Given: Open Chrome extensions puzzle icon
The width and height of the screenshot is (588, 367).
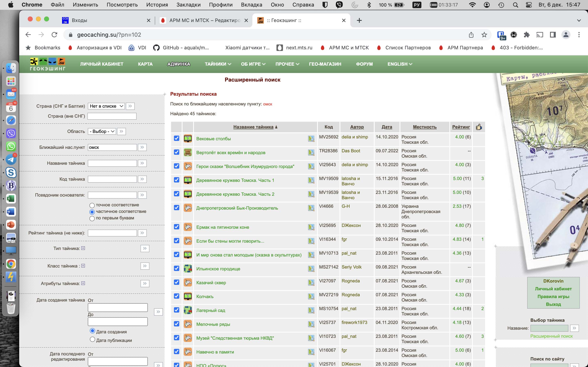Looking at the screenshot, I should (527, 35).
